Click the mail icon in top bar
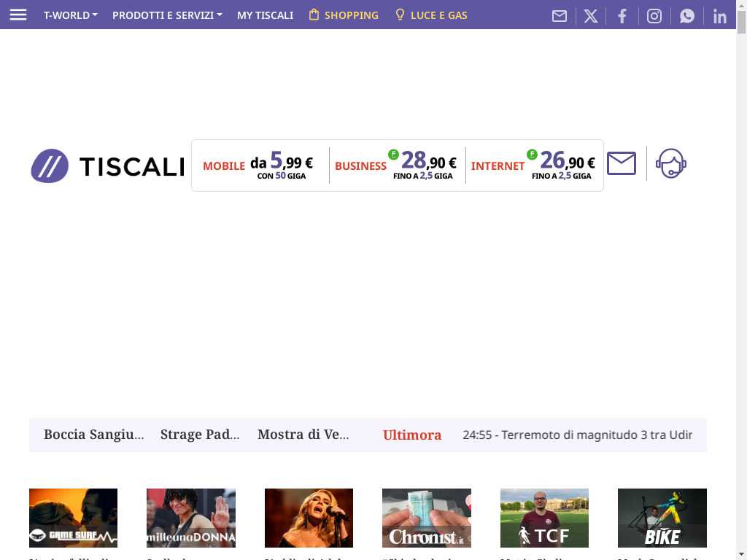The width and height of the screenshot is (747, 560). [x=560, y=15]
